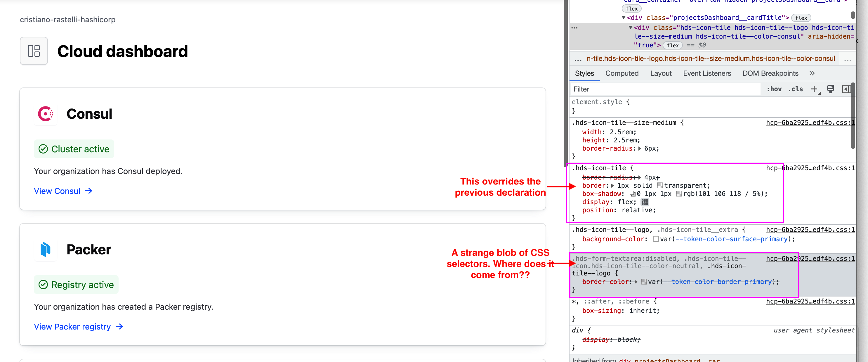Toggle element state with the :hov button
The width and height of the screenshot is (868, 362).
click(x=774, y=89)
